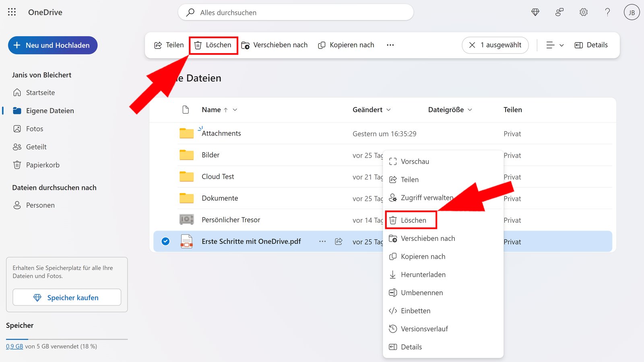Expand the more actions ellipsis in toolbar
Screen dimensions: 644x362
(x=390, y=45)
